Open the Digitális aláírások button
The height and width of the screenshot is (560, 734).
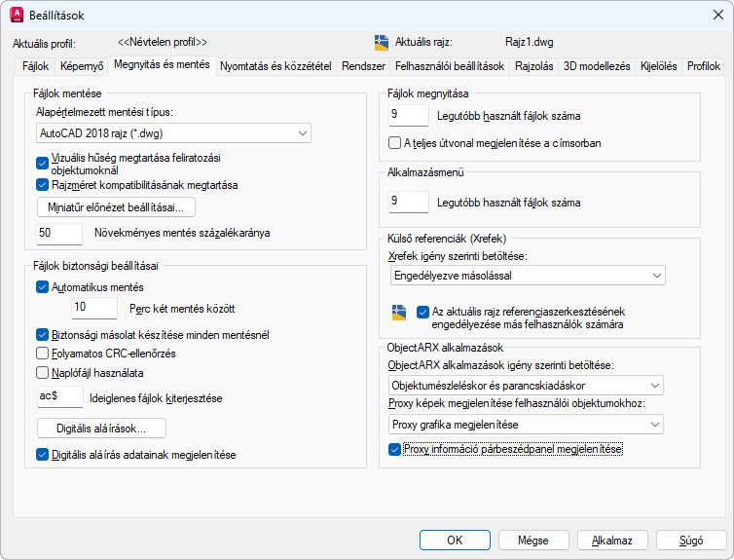[x=101, y=429]
